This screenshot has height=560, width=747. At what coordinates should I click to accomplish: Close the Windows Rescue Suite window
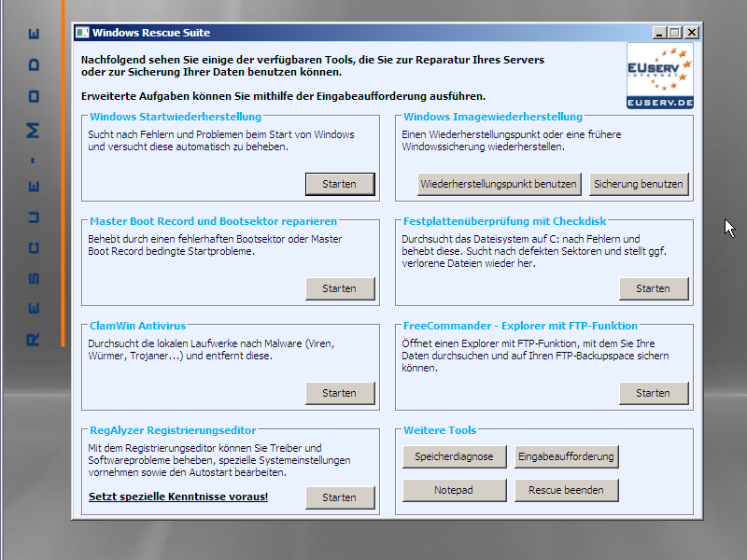(692, 33)
